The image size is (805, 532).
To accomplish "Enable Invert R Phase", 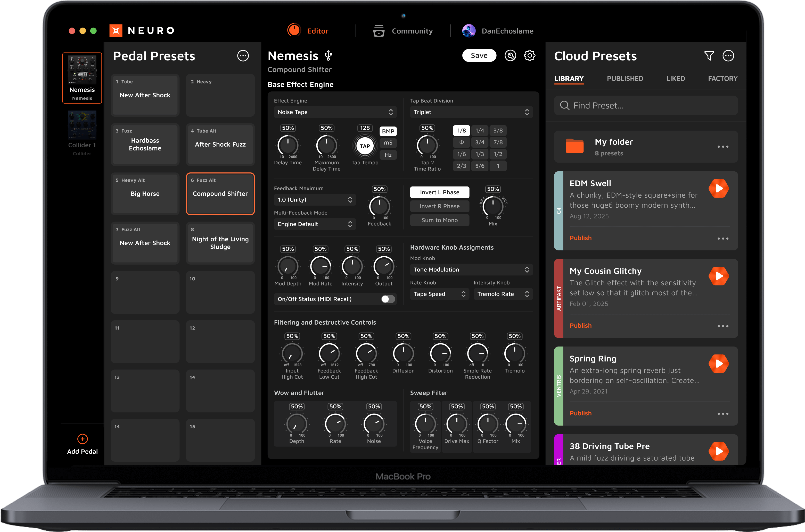I will 439,206.
